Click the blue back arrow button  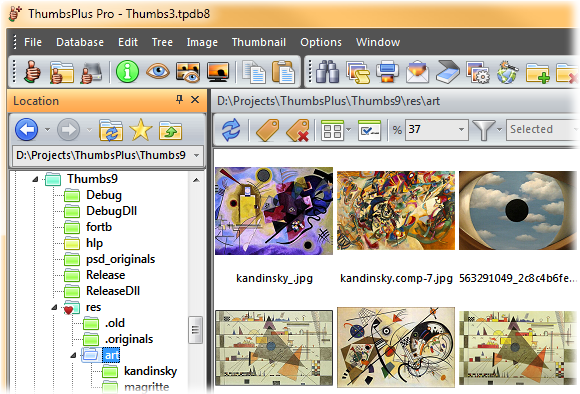point(26,129)
